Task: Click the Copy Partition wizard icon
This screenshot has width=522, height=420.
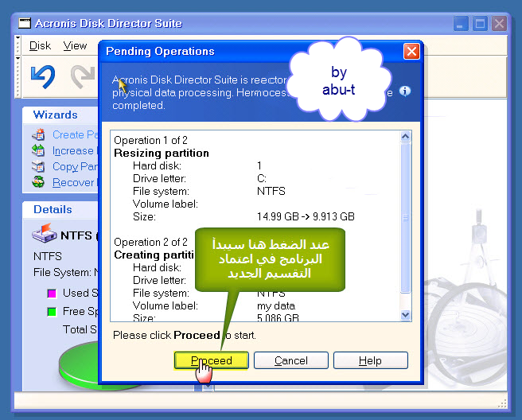Action: (x=39, y=166)
